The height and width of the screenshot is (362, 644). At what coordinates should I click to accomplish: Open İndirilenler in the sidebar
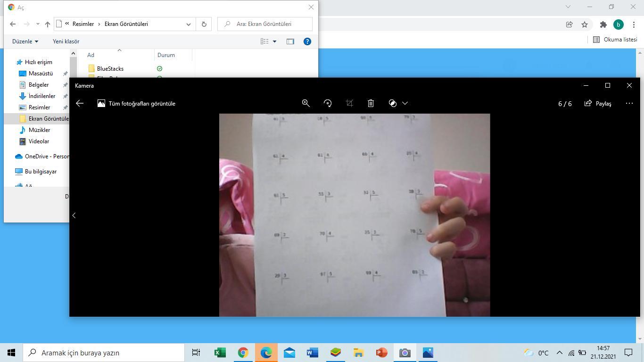pyautogui.click(x=42, y=96)
